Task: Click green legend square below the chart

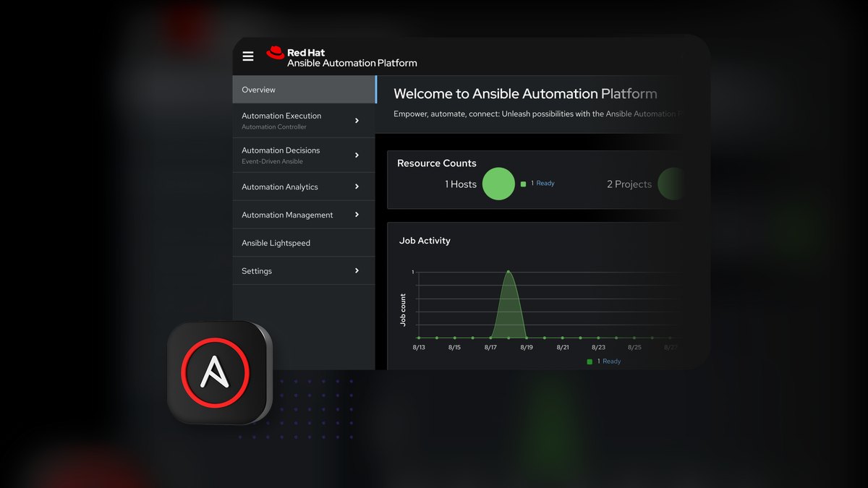Action: tap(590, 361)
